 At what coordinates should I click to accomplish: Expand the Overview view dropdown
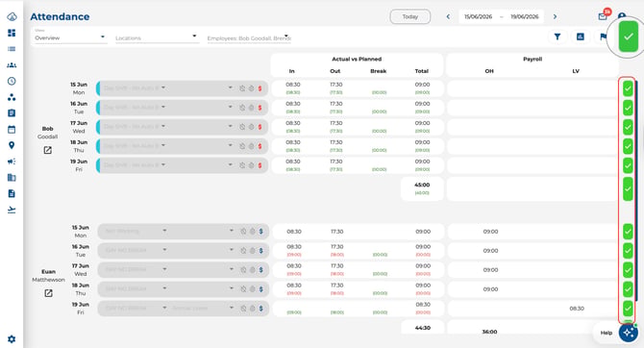[x=70, y=37]
